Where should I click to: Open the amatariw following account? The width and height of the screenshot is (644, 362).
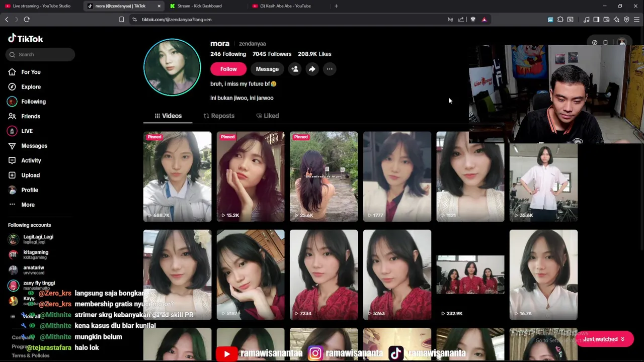tap(26, 270)
